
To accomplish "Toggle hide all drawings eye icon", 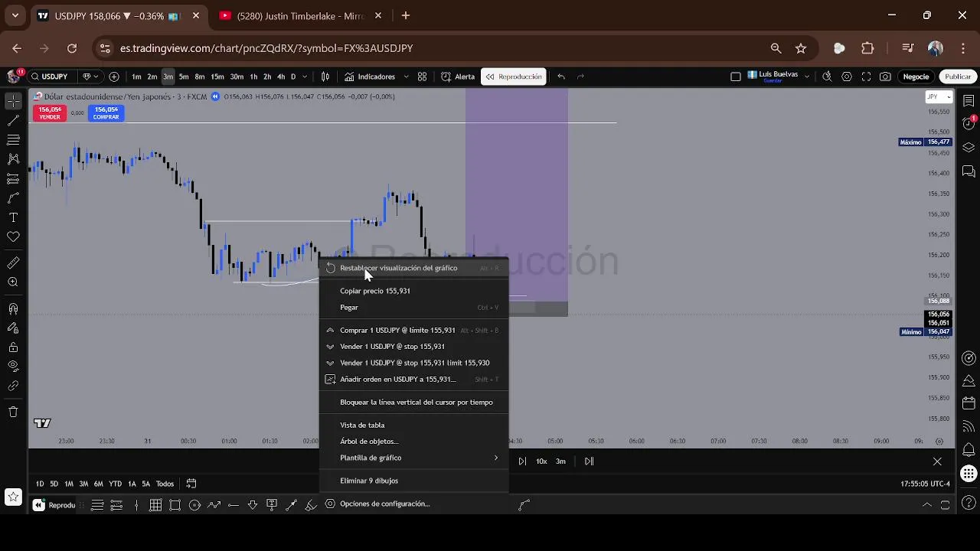I will point(13,366).
